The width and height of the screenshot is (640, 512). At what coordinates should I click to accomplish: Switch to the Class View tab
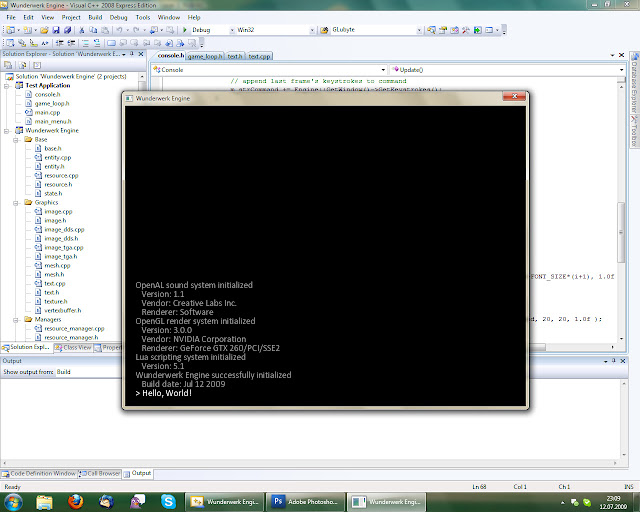click(x=73, y=347)
